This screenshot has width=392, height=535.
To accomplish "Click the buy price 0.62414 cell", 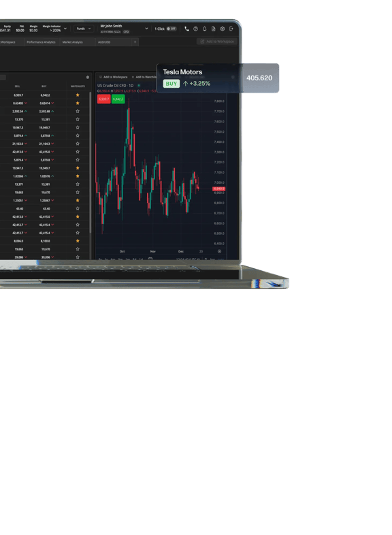I will [45, 103].
